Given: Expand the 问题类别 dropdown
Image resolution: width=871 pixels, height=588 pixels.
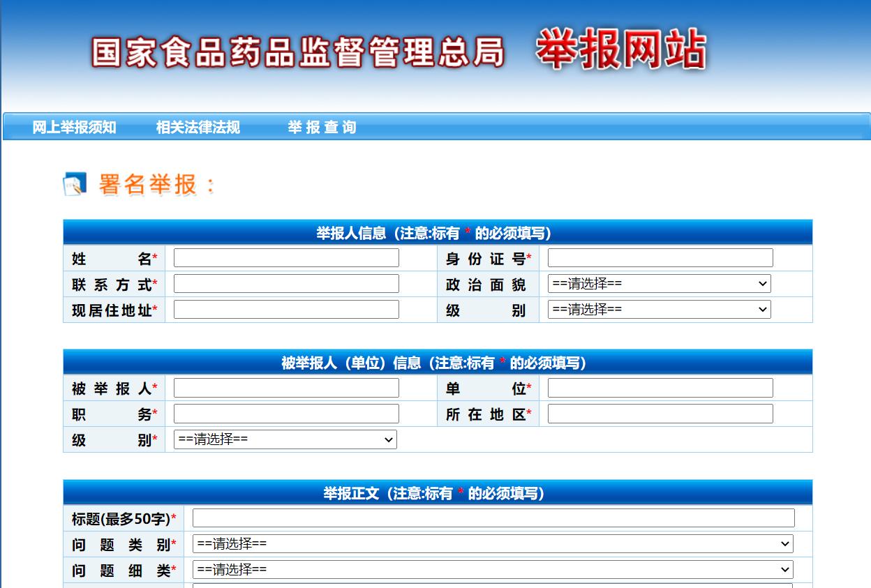Looking at the screenshot, I should (x=492, y=543).
